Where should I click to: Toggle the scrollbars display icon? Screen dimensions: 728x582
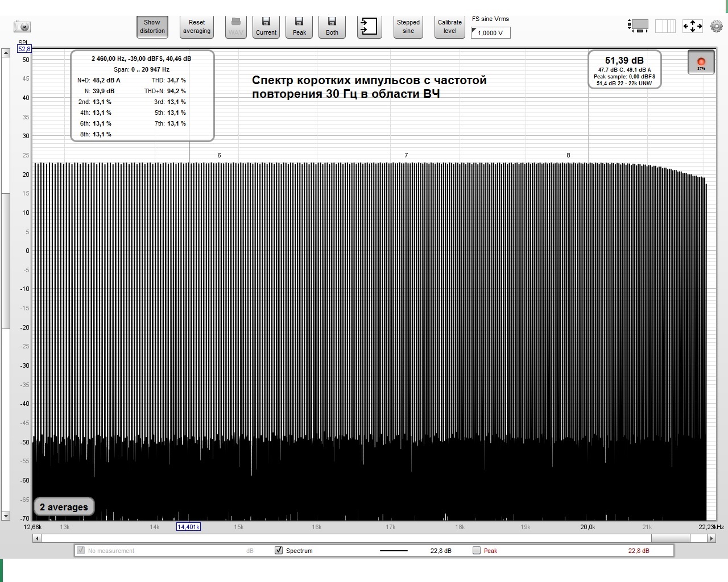pyautogui.click(x=638, y=26)
